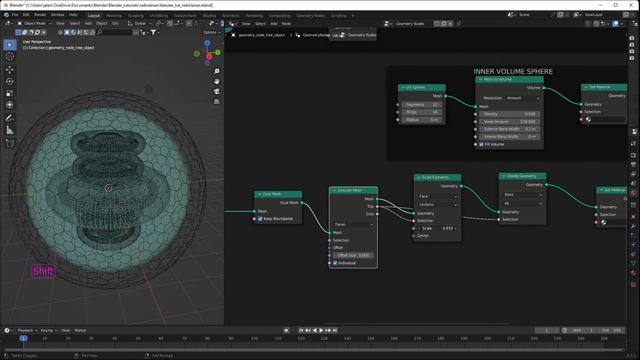Switch perspective/orthographic grid icon
Image resolution: width=640 pixels, height=360 pixels.
pyautogui.click(x=217, y=101)
